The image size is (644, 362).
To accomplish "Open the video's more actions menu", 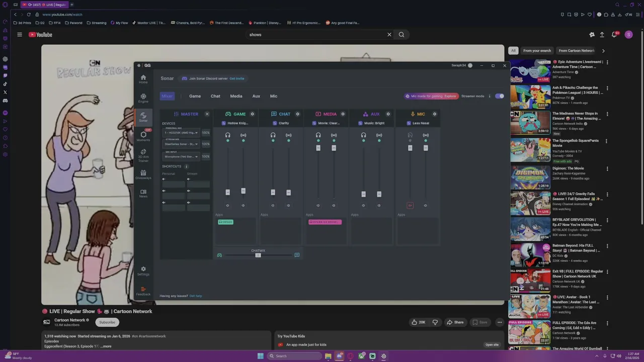I will point(500,322).
